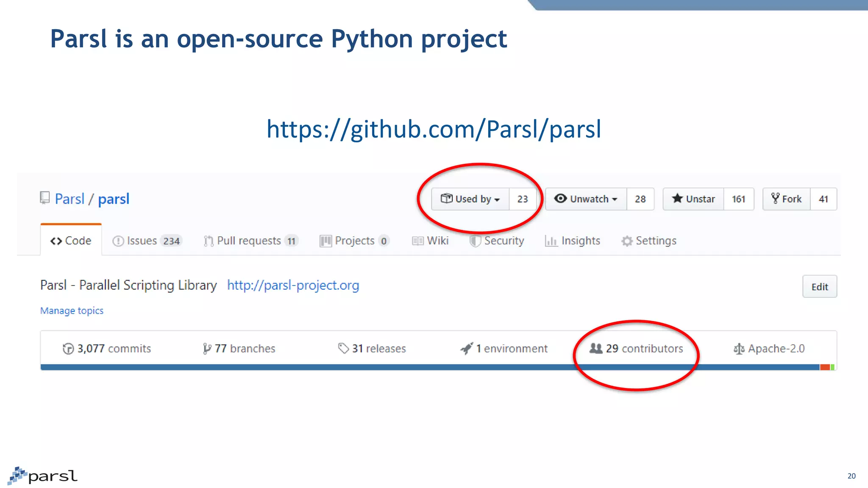The height and width of the screenshot is (488, 868).
Task: Open the Used by dropdown
Action: click(470, 199)
